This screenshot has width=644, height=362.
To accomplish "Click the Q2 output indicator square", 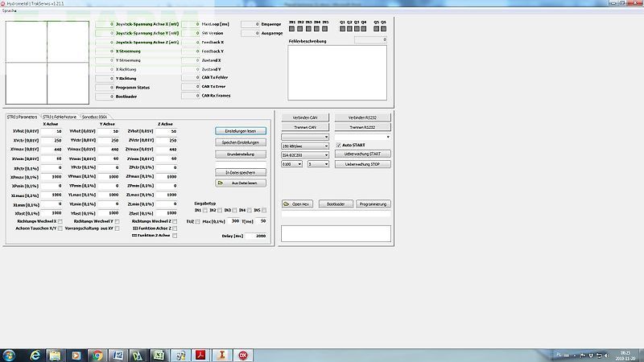I will click(x=349, y=29).
